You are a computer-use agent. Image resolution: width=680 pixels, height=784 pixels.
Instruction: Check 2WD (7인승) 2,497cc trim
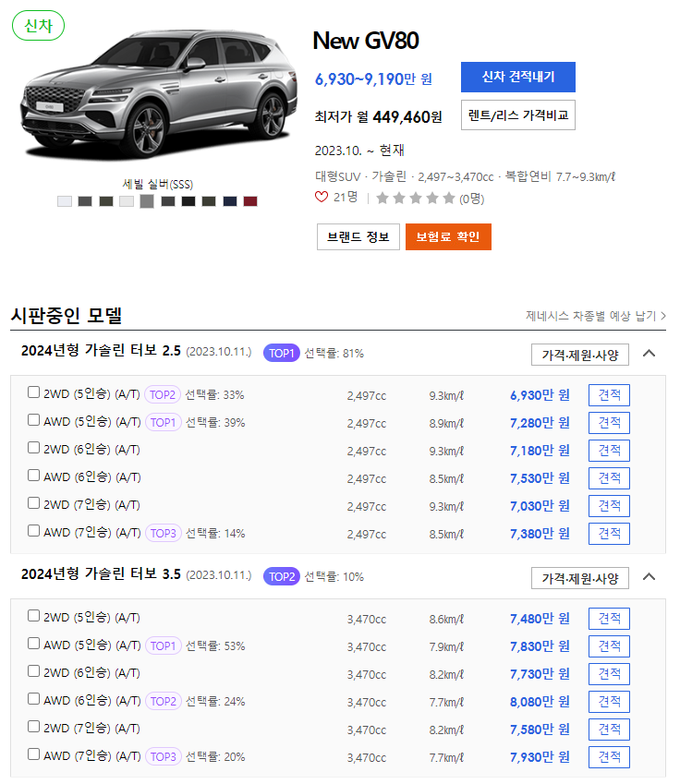pos(33,502)
